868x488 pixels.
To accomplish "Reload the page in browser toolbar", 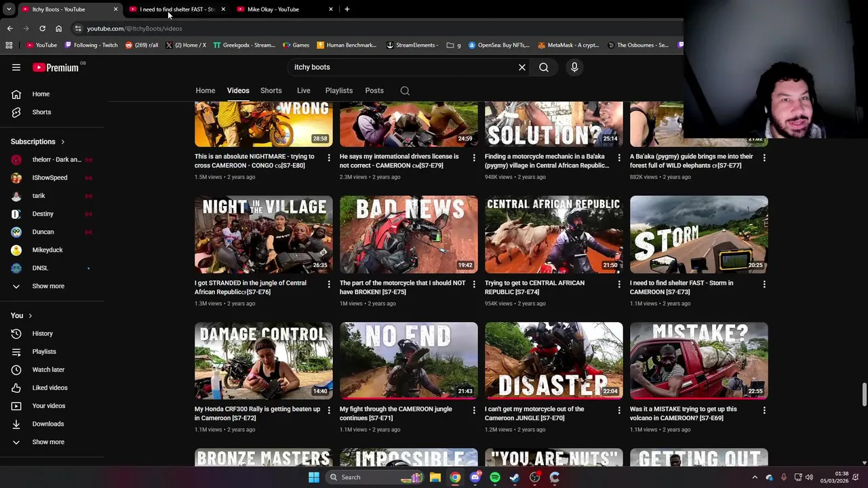I will pos(42,28).
